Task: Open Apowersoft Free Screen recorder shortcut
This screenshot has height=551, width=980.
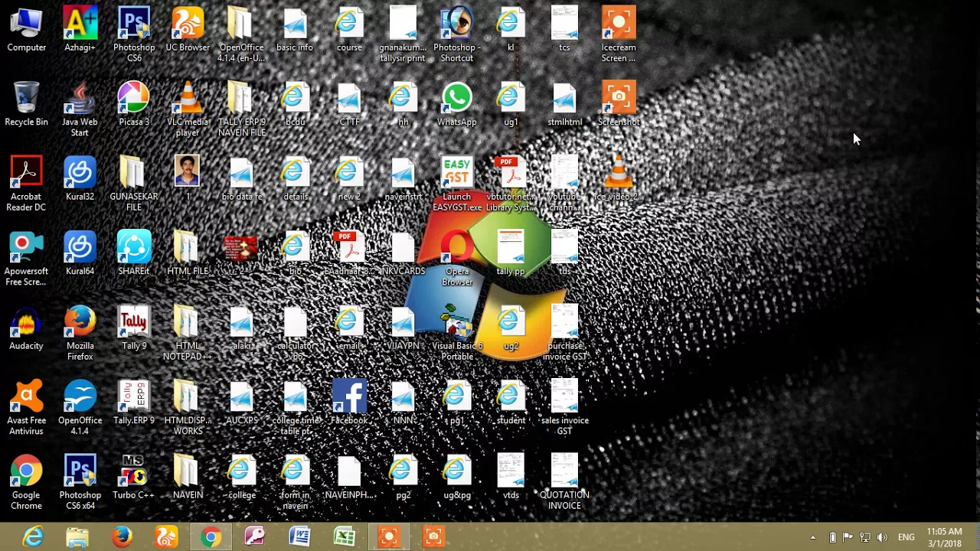Action: pyautogui.click(x=26, y=259)
